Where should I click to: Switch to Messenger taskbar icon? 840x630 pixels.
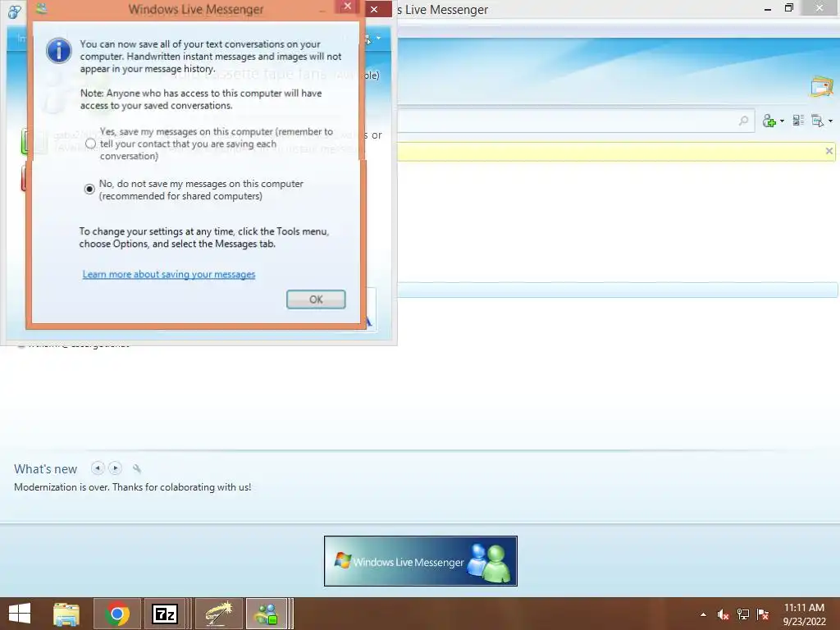coord(267,614)
